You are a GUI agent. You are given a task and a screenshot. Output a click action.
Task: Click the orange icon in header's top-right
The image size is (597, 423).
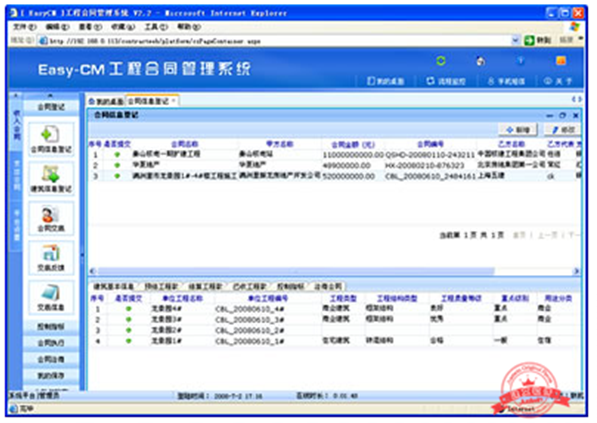[560, 61]
